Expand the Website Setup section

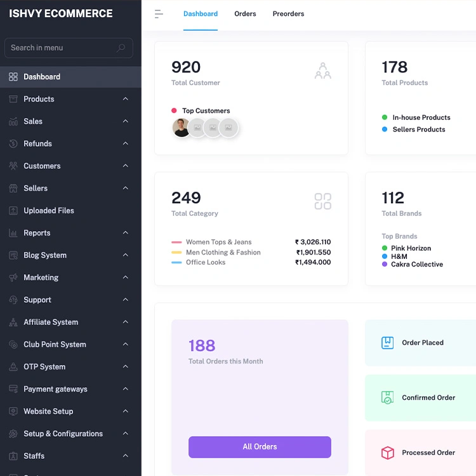(x=125, y=411)
